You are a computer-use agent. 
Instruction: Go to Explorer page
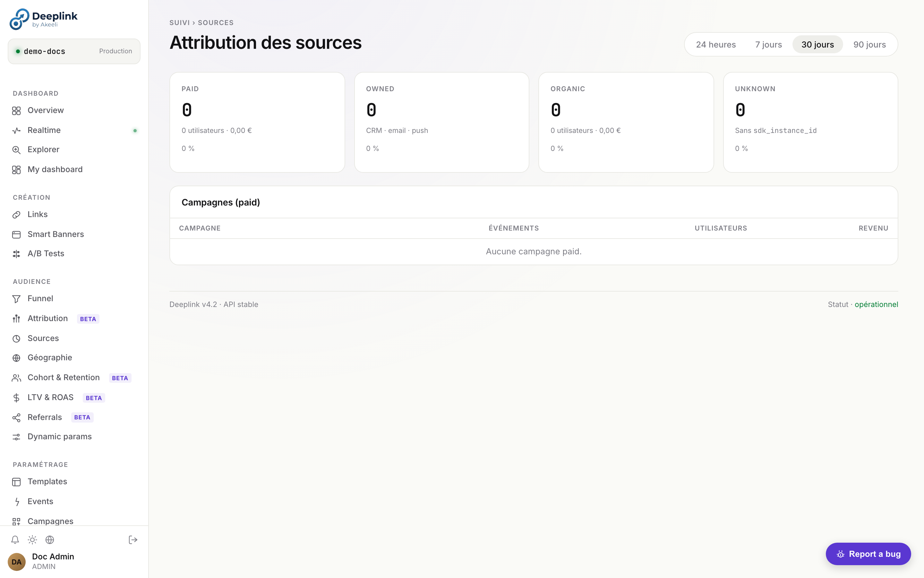(74, 149)
